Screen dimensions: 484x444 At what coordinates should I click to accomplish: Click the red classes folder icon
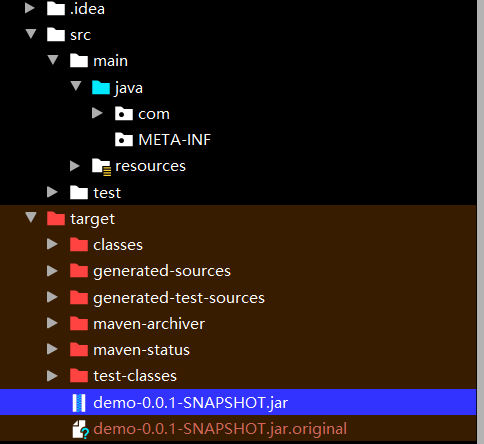(x=79, y=245)
